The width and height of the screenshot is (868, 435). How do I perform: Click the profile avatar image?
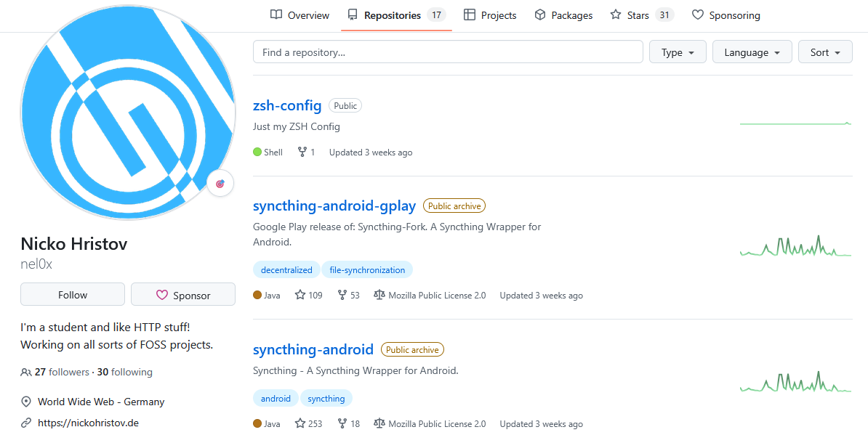tap(128, 113)
